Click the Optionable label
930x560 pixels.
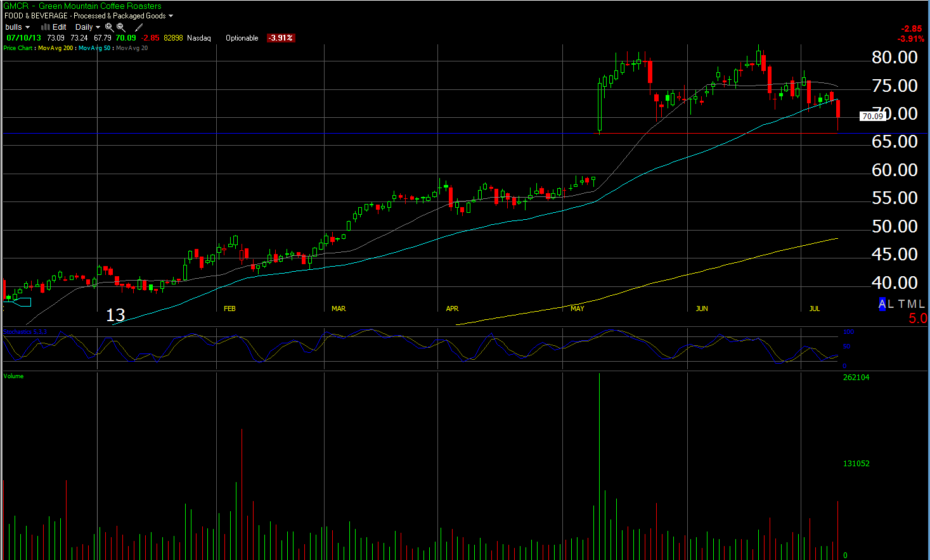(x=242, y=38)
